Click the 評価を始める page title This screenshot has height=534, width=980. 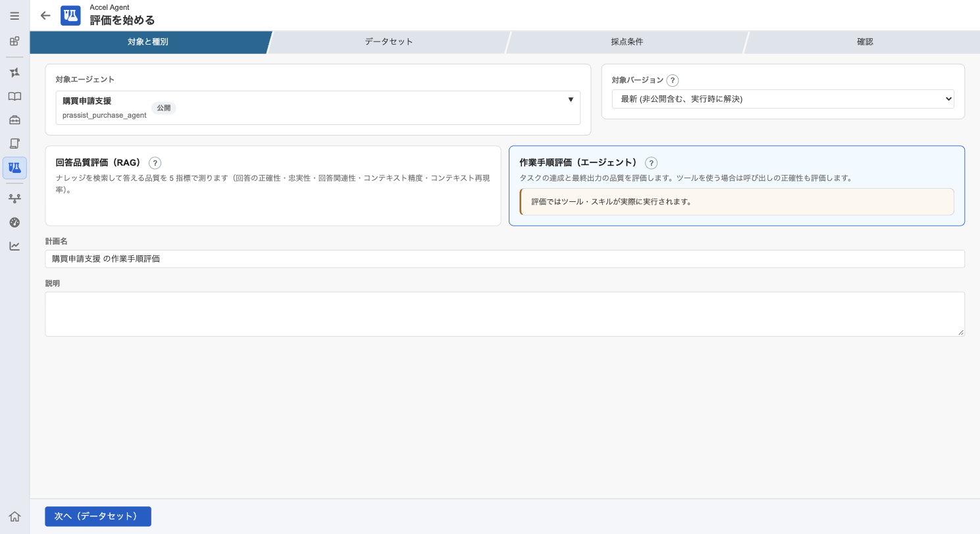click(122, 20)
